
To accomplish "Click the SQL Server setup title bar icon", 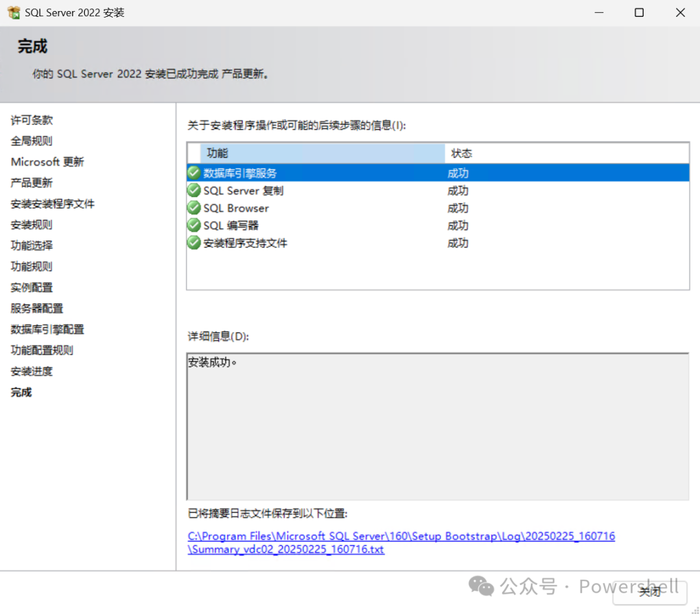I will (14, 12).
